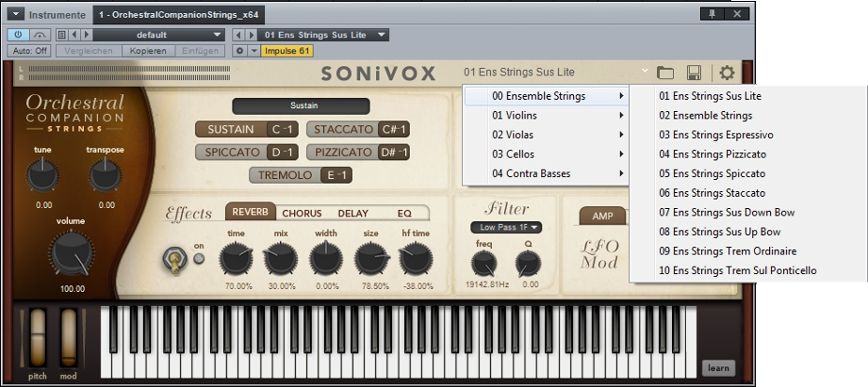Click the tune knob
Screen dimensions: 868x387
(x=43, y=175)
